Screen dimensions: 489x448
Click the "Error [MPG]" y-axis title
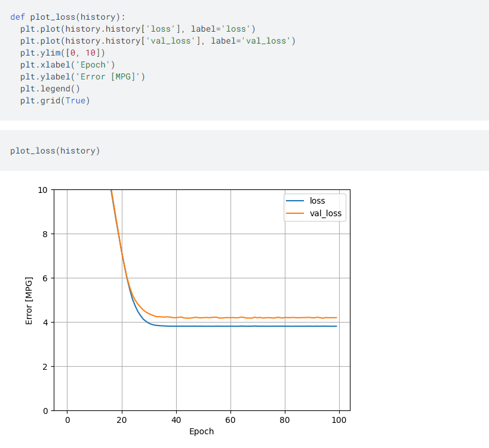click(29, 300)
